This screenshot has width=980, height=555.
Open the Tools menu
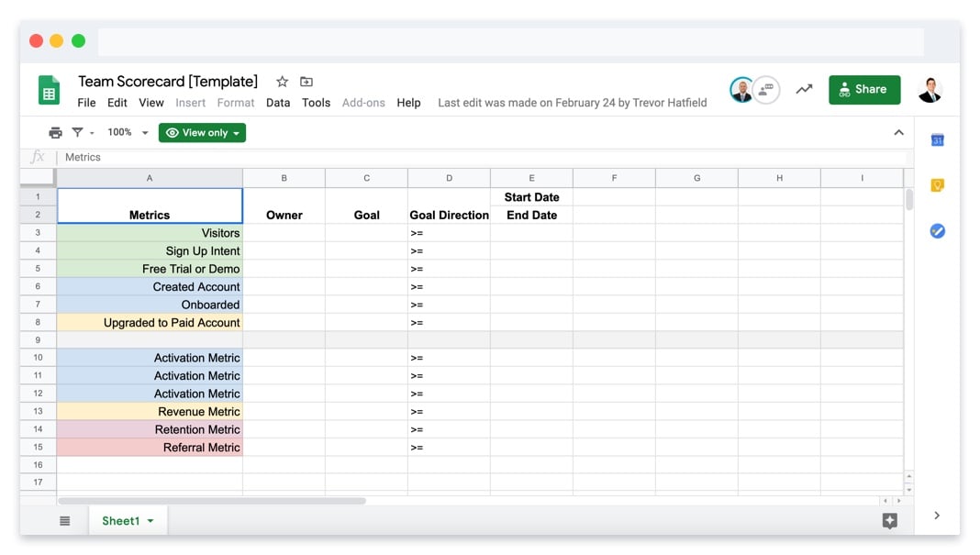(316, 103)
